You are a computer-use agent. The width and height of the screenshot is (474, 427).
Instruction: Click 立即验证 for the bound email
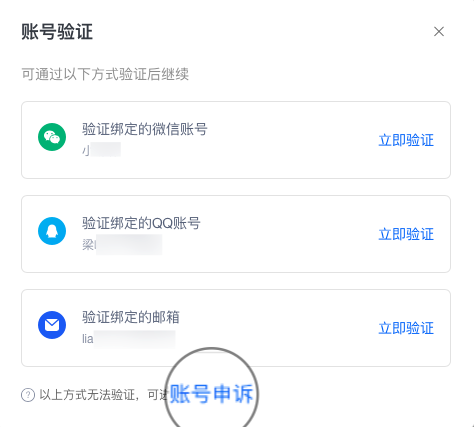pyautogui.click(x=406, y=328)
